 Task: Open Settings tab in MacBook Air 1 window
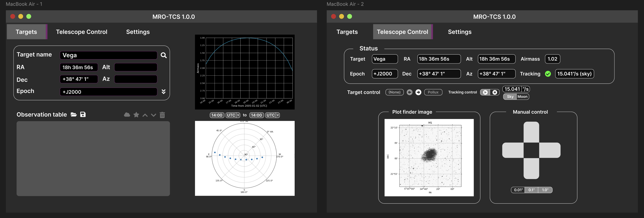click(138, 32)
